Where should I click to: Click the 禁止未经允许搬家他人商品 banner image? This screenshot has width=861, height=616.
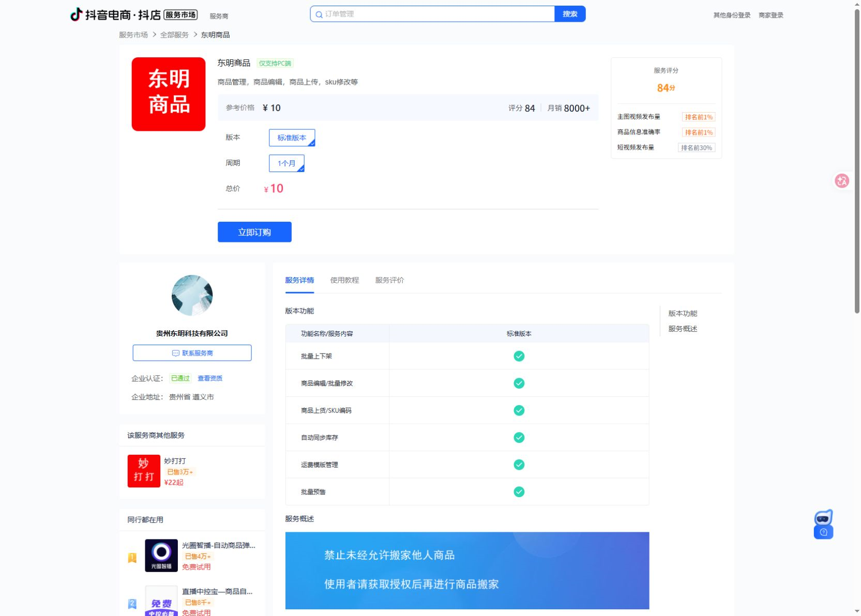467,571
